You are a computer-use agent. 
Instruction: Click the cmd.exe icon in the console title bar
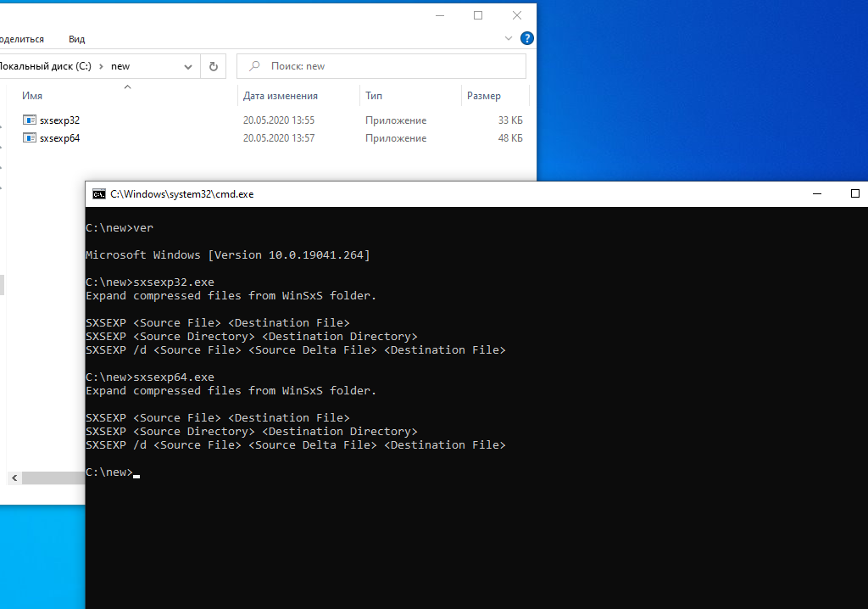(97, 193)
